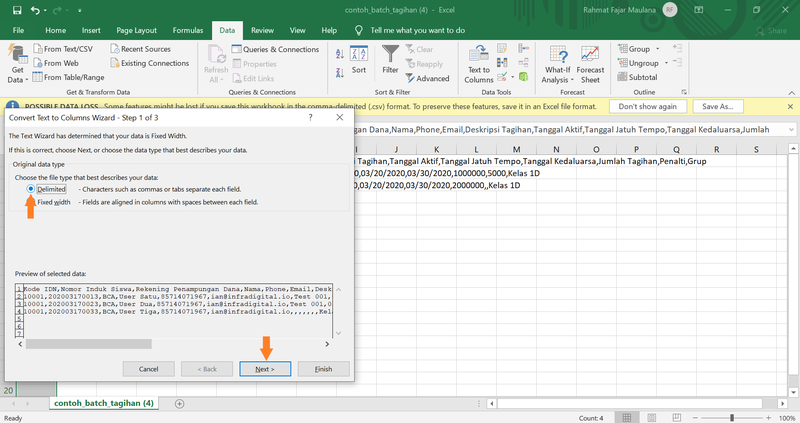
Task: Close the data loss warning bar
Action: (790, 107)
